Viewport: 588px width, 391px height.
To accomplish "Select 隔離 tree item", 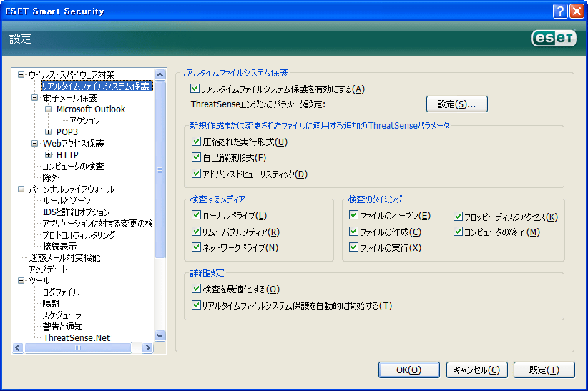I will coord(51,304).
